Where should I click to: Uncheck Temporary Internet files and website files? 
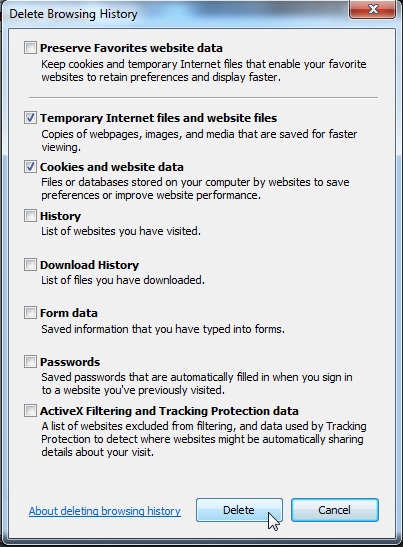[30, 118]
